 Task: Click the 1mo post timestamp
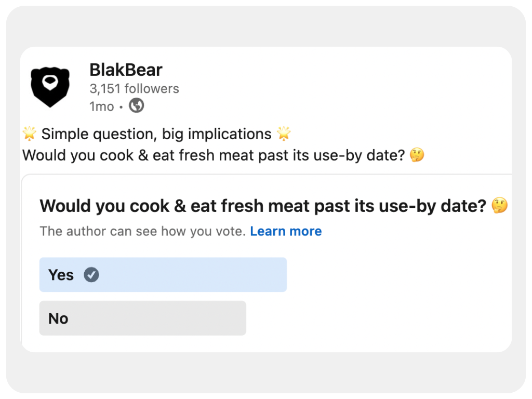click(101, 107)
